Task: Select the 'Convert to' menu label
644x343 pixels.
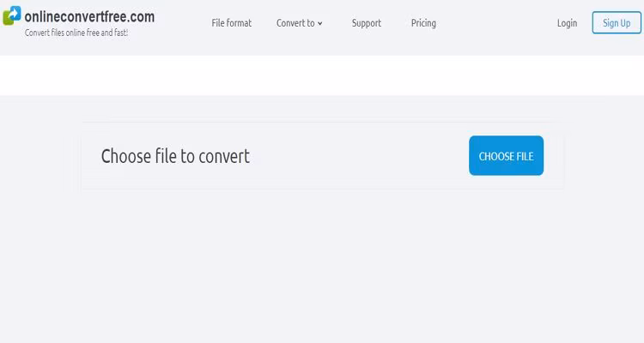Action: click(295, 23)
